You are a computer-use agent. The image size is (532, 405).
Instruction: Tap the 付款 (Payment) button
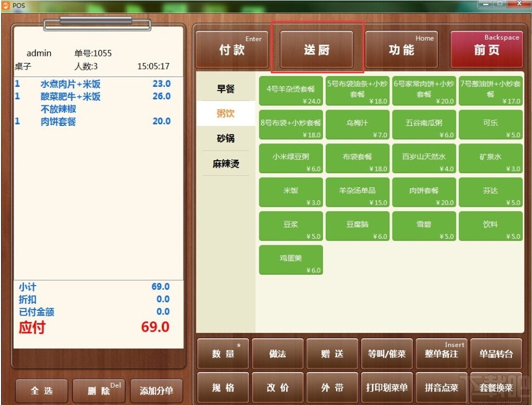tap(232, 48)
